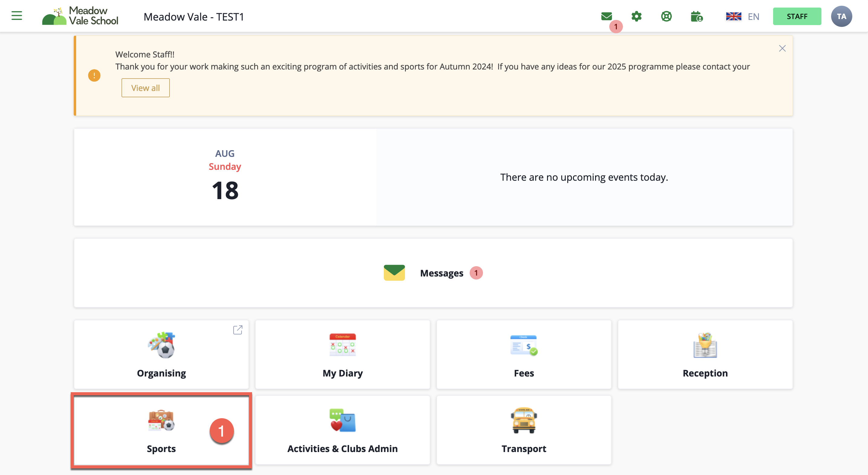Viewport: 868px width, 475px height.
Task: Open the Fees tile
Action: (524, 354)
